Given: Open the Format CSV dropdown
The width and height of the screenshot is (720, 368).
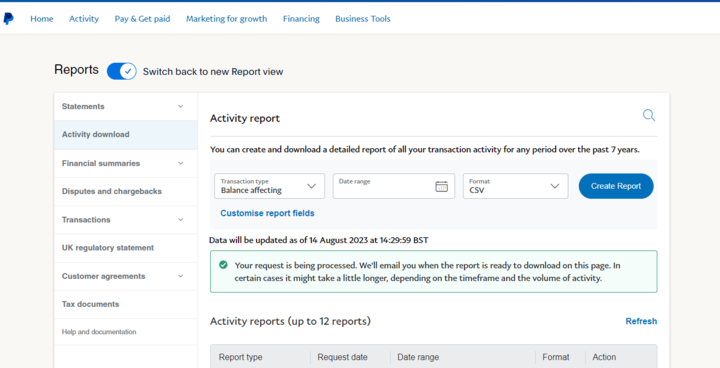Looking at the screenshot, I should [x=515, y=186].
